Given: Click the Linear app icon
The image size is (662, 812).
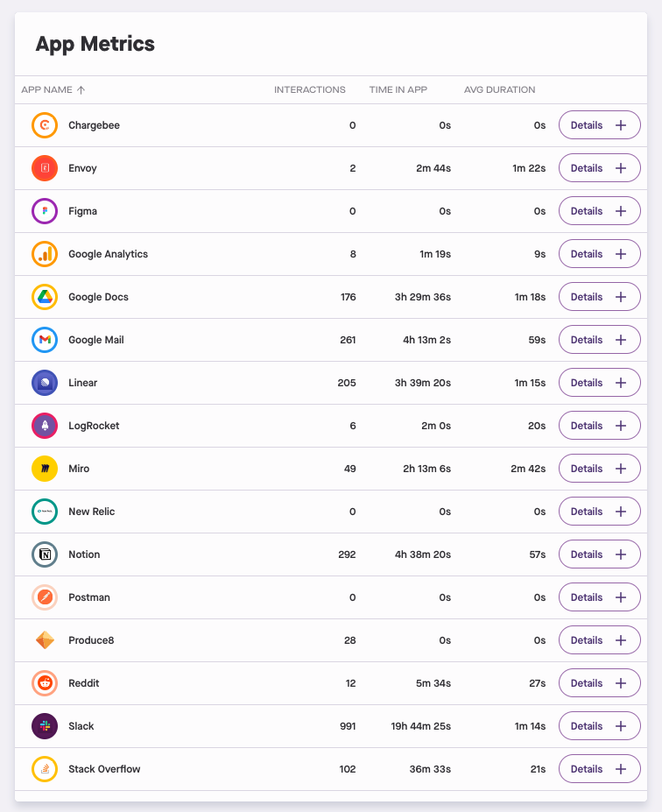Looking at the screenshot, I should [x=45, y=383].
